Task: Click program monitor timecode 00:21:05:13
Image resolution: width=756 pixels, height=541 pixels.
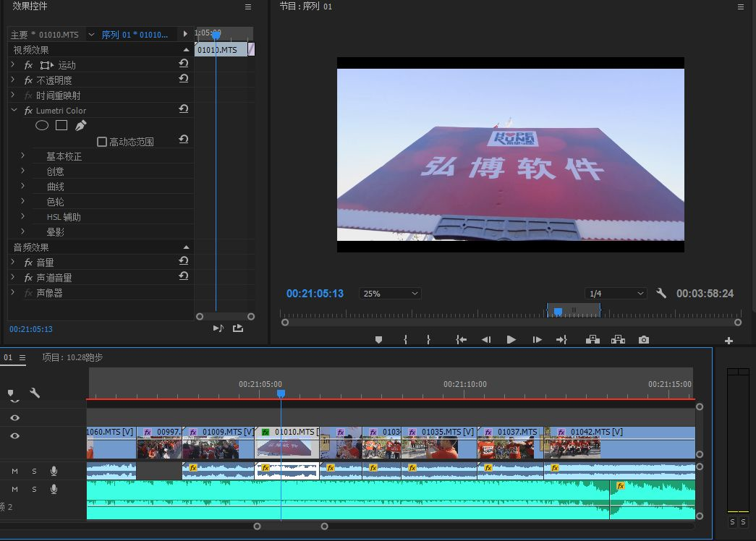Action: [315, 293]
